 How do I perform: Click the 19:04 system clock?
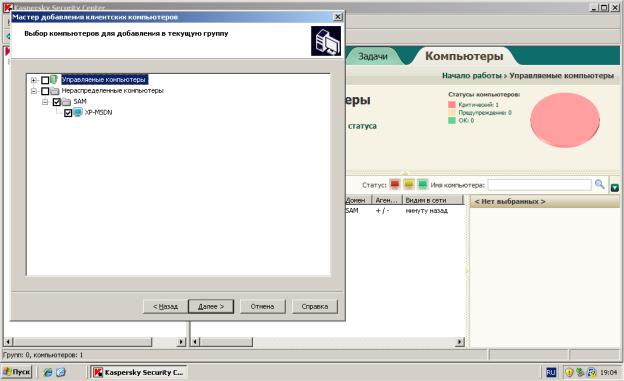[x=608, y=373]
